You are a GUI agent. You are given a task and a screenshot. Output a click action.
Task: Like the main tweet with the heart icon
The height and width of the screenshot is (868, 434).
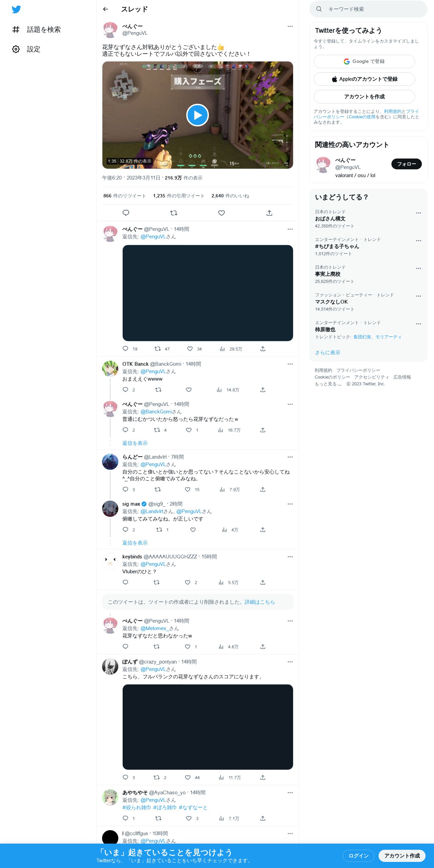(x=221, y=213)
